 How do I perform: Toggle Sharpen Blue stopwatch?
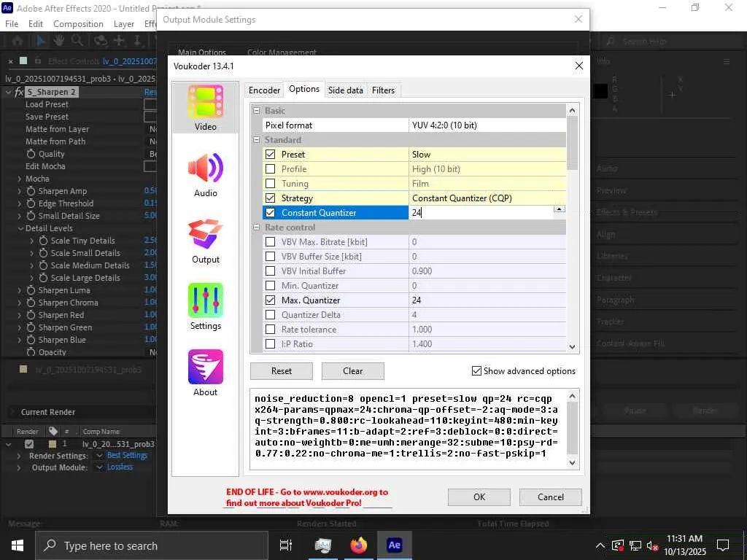(x=31, y=340)
